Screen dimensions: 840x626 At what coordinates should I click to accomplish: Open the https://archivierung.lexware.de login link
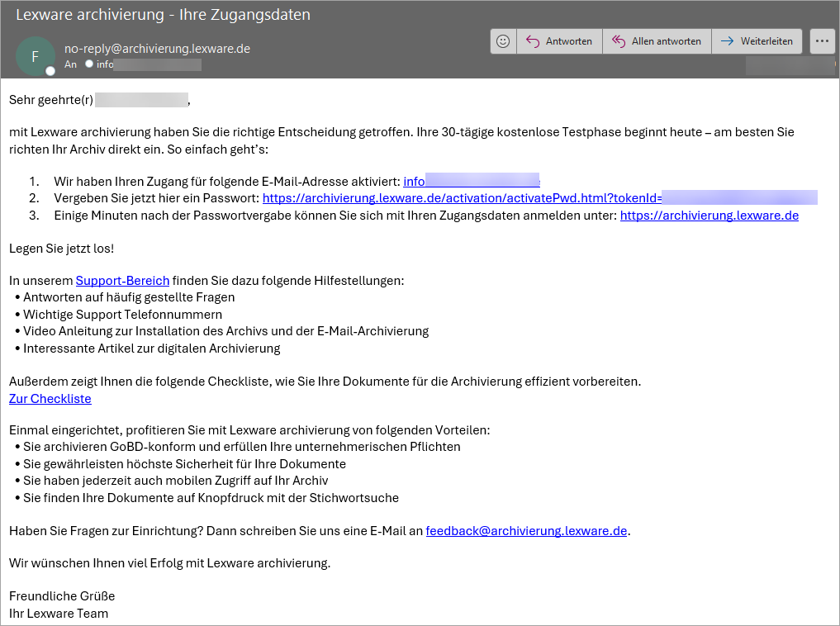(709, 216)
